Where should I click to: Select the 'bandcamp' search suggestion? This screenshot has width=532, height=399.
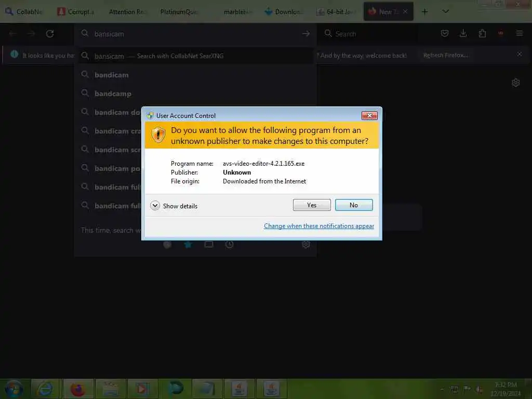[195, 94]
